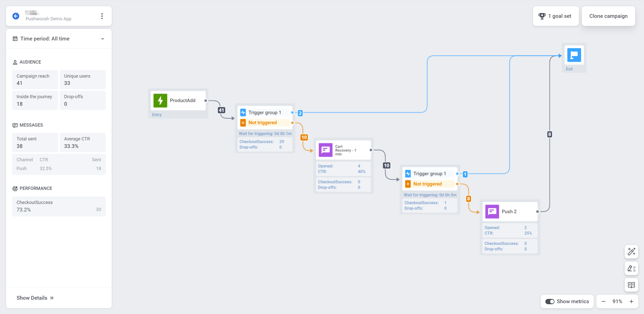Viewport: 644px width, 314px height.
Task: Click the AUDIENCE section person icon
Action: pos(15,62)
